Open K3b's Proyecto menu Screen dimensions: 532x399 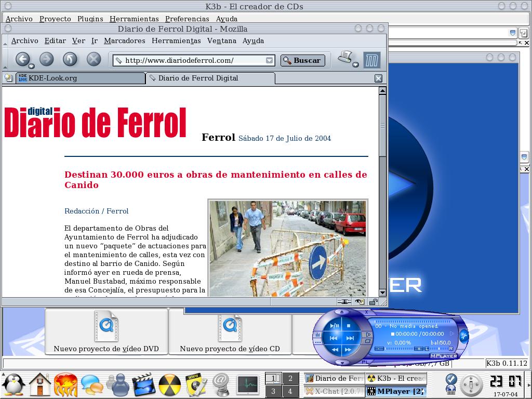[55, 19]
